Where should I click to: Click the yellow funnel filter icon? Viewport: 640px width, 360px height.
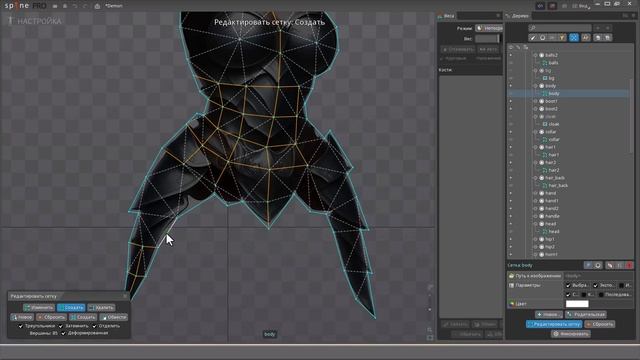(562, 38)
